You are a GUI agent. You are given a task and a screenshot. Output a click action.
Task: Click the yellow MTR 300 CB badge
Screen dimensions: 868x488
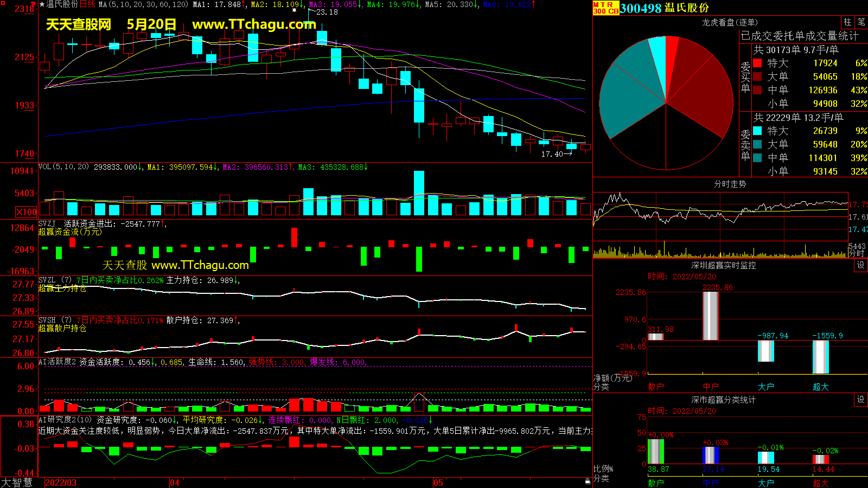[605, 8]
